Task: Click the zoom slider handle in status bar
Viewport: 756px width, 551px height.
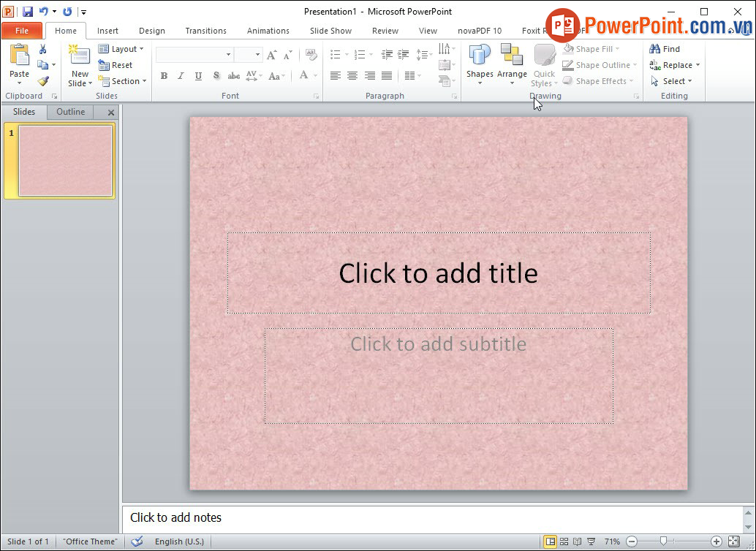Action: [663, 541]
